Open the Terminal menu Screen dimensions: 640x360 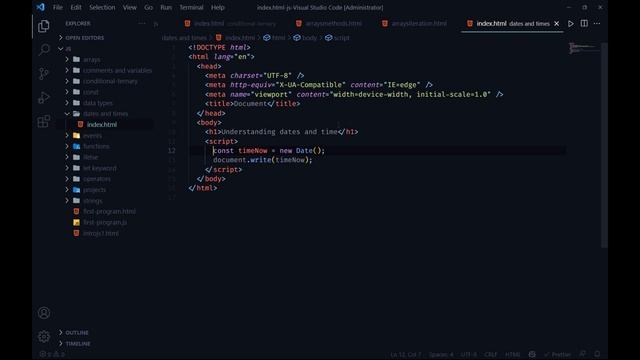pos(191,7)
